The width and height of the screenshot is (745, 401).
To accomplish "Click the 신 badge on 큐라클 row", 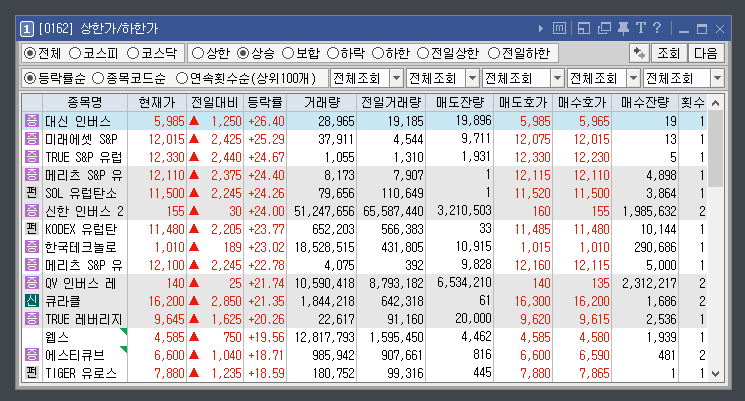I will 31,301.
